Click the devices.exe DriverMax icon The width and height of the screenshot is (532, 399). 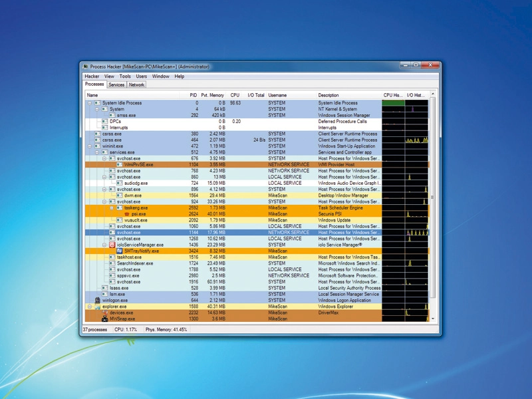[x=105, y=313]
